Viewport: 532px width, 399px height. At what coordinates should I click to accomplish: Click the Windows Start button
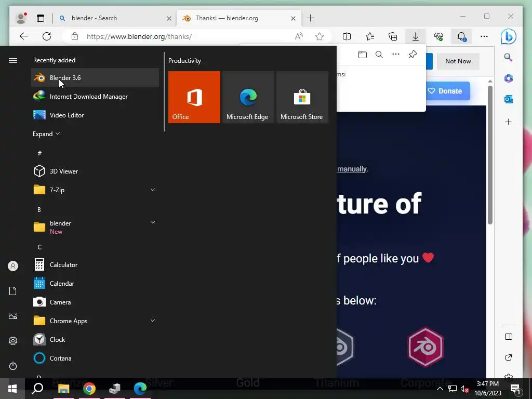pyautogui.click(x=12, y=389)
